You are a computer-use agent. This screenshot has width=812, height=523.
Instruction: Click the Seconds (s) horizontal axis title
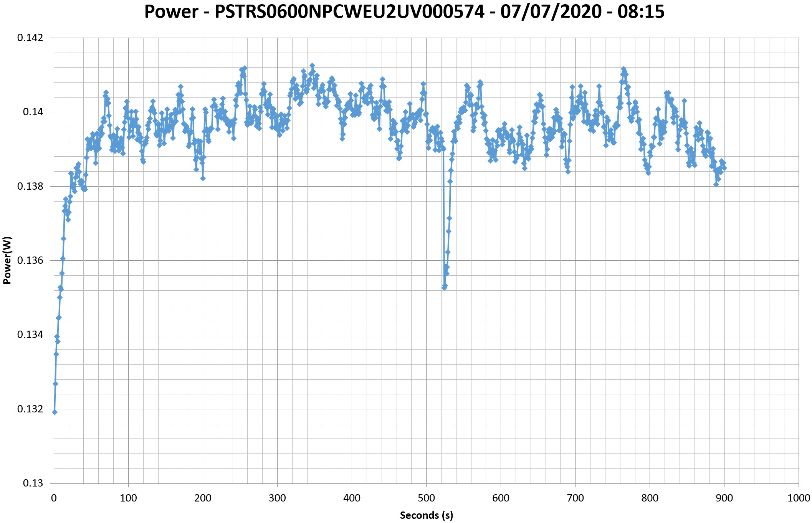click(426, 515)
